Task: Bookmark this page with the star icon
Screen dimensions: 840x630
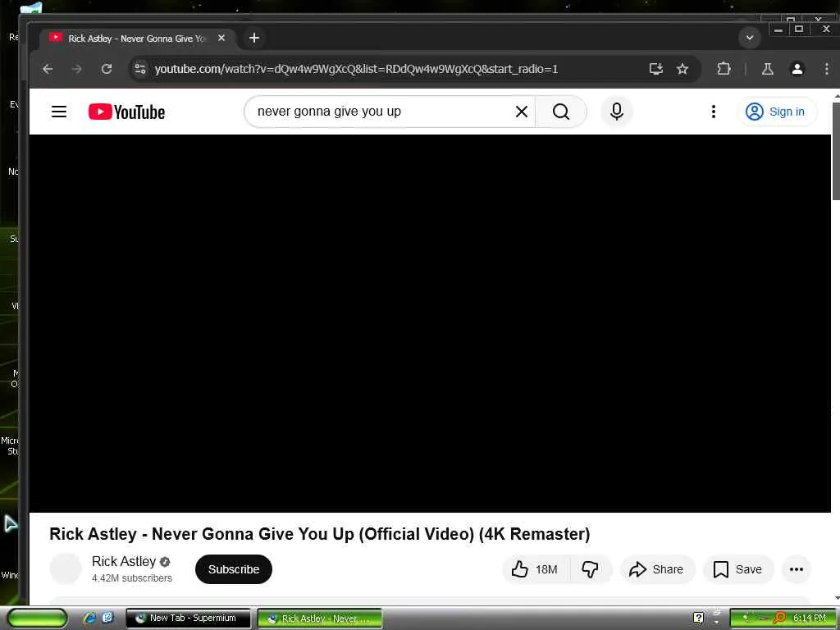Action: pyautogui.click(x=682, y=69)
